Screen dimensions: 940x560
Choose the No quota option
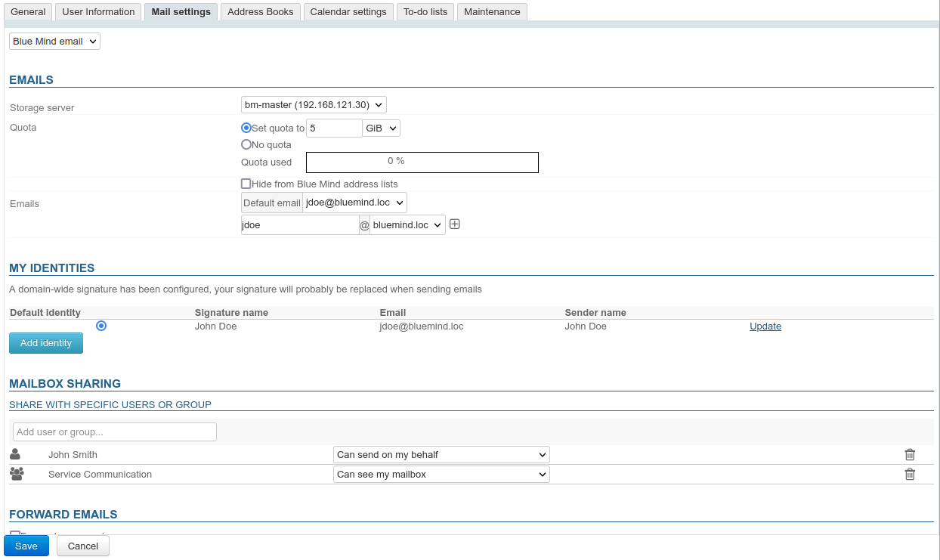point(246,145)
